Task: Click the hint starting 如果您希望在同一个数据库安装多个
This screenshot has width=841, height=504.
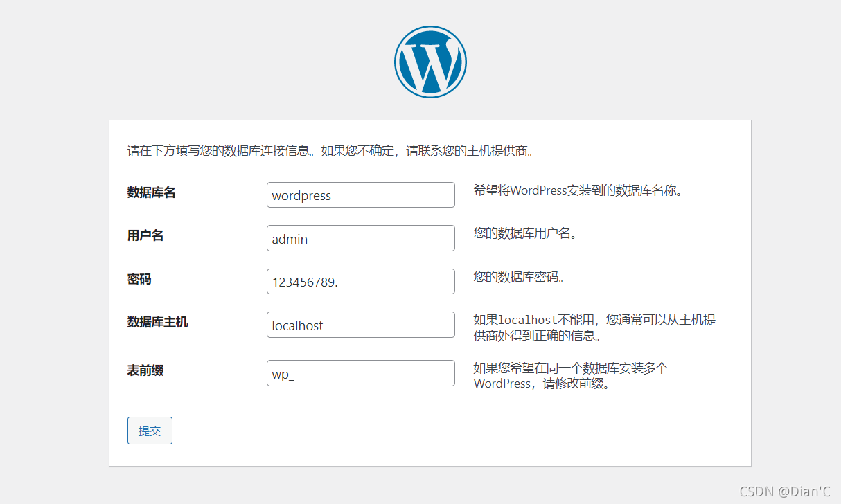Action: coord(571,376)
